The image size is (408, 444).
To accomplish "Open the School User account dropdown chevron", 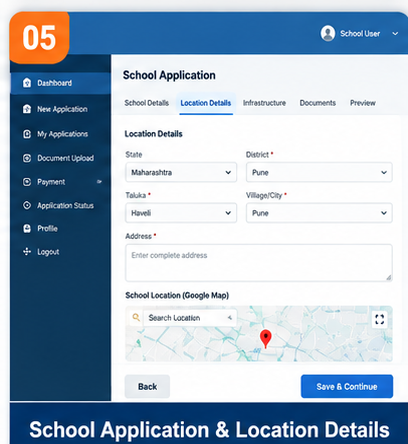I will [395, 34].
